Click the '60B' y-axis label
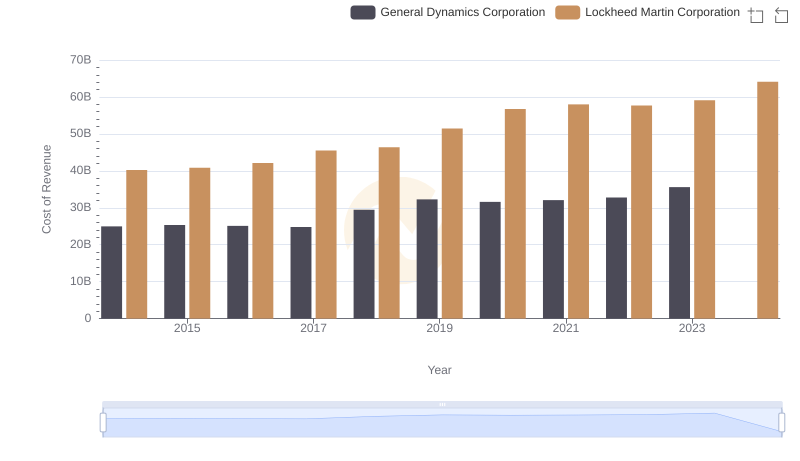The height and width of the screenshot is (461, 800). [81, 97]
